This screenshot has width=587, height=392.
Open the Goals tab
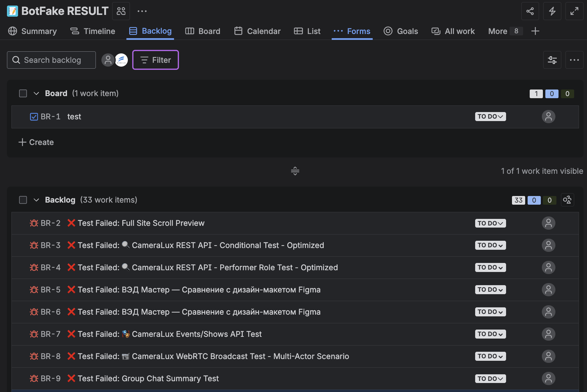point(401,31)
